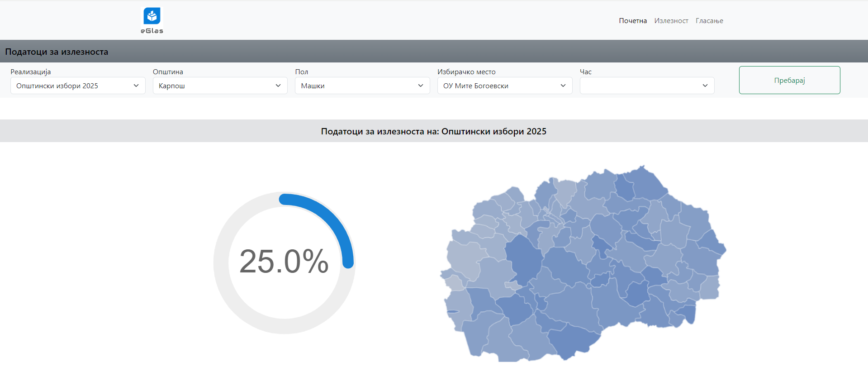Image resolution: width=868 pixels, height=386 pixels.
Task: Click the Општински избори 2025 results heading
Action: (433, 131)
